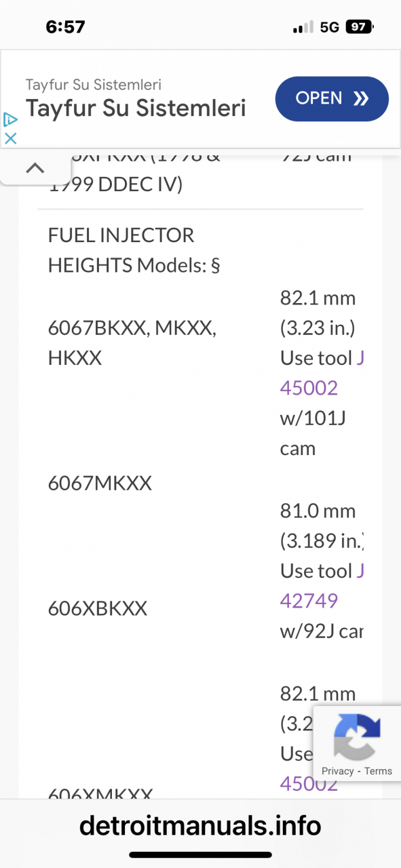401x868 pixels.
Task: Tap the cellular signal bars icon
Action: [x=303, y=27]
